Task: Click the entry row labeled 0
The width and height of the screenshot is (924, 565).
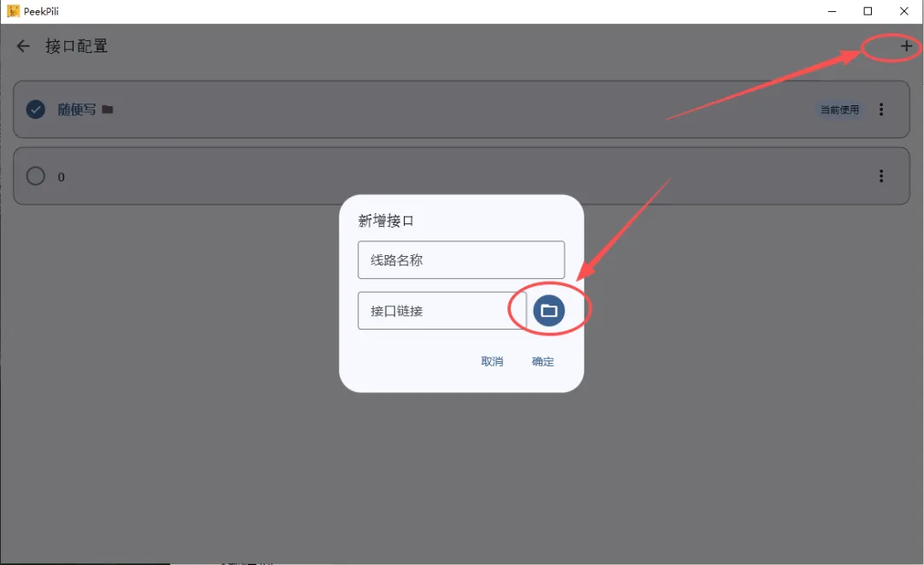Action: pyautogui.click(x=461, y=175)
